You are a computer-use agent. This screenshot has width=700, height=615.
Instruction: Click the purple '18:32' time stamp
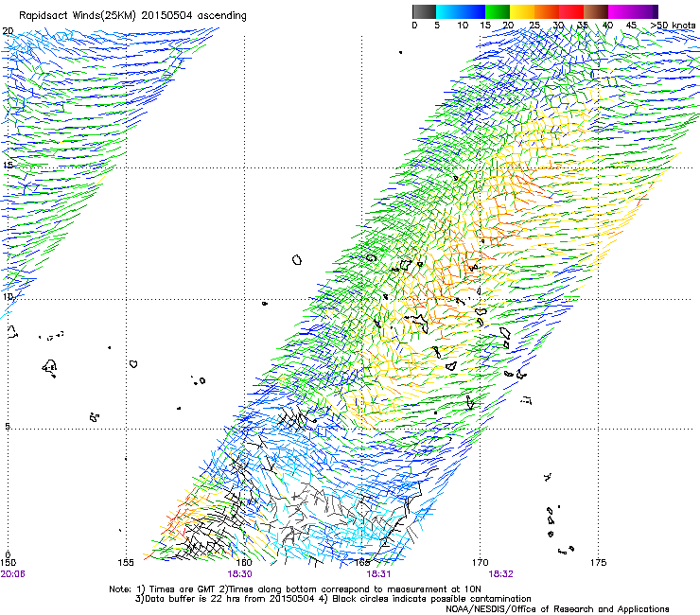[501, 574]
